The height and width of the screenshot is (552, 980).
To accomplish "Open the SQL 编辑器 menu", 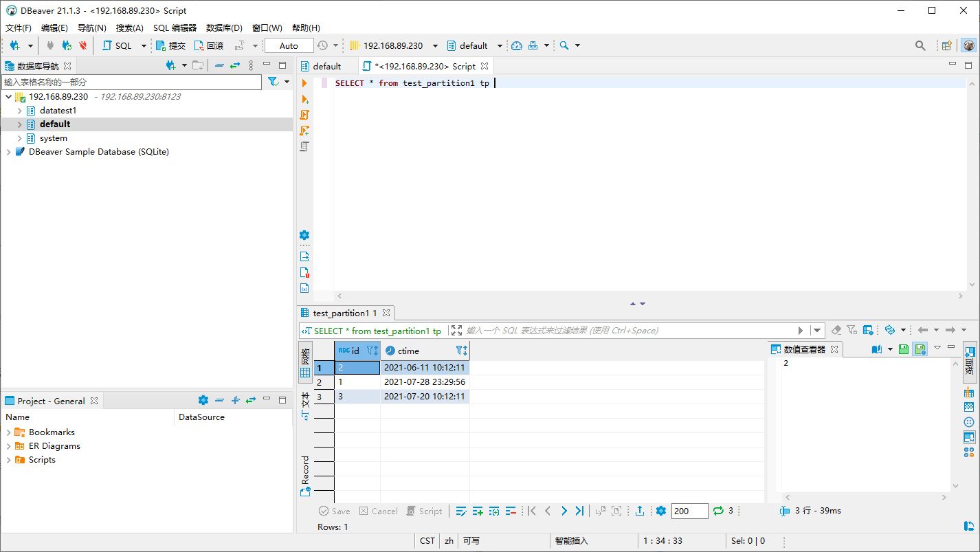I will (175, 28).
